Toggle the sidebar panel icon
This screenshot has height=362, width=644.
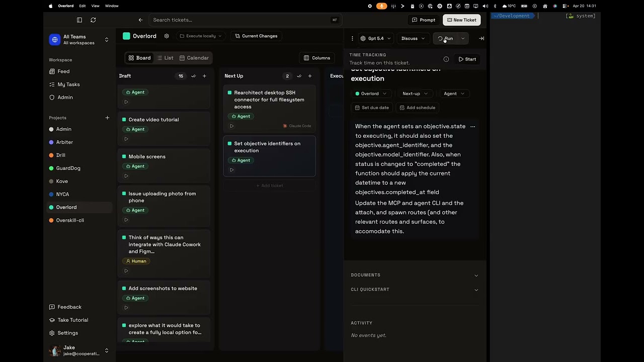click(x=79, y=20)
